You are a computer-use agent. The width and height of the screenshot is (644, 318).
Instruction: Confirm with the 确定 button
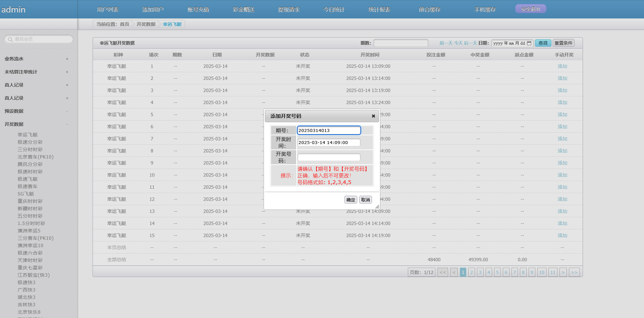point(351,199)
